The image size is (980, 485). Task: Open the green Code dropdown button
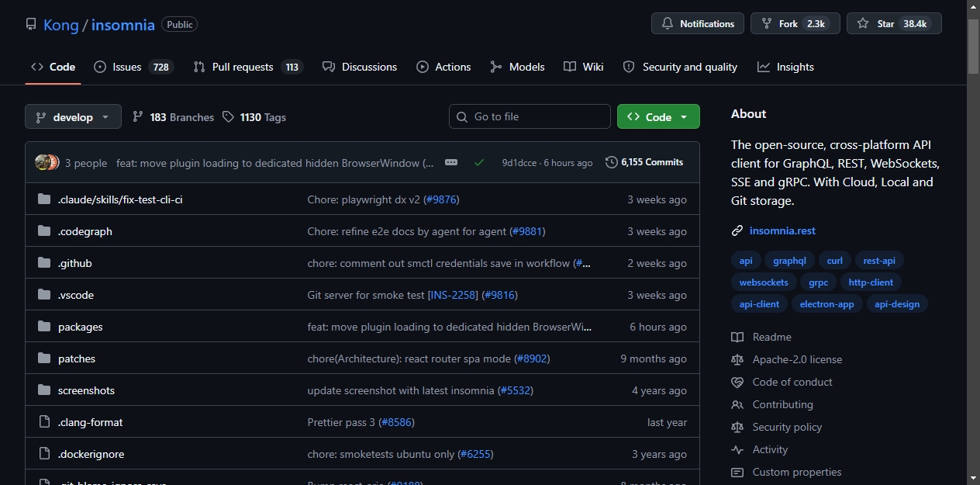point(658,117)
